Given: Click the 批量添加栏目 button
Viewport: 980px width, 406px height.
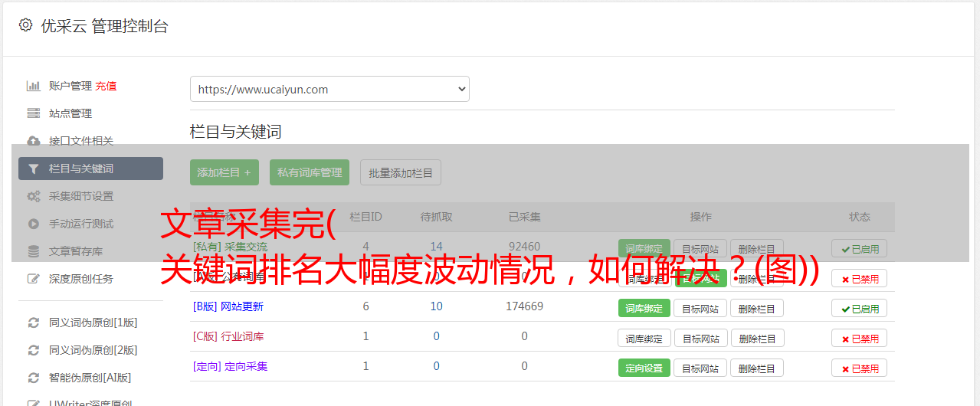Looking at the screenshot, I should pyautogui.click(x=401, y=172).
